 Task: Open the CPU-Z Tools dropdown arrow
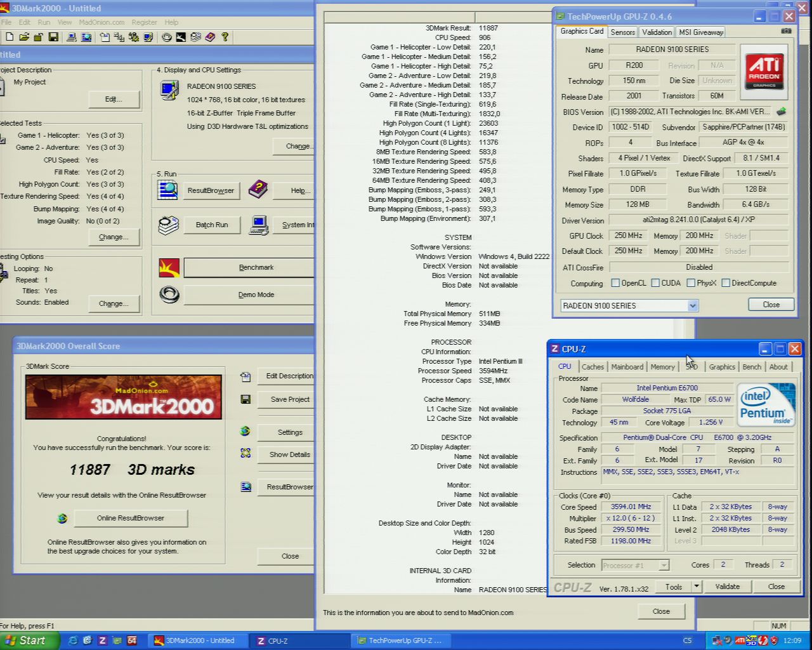pos(697,587)
